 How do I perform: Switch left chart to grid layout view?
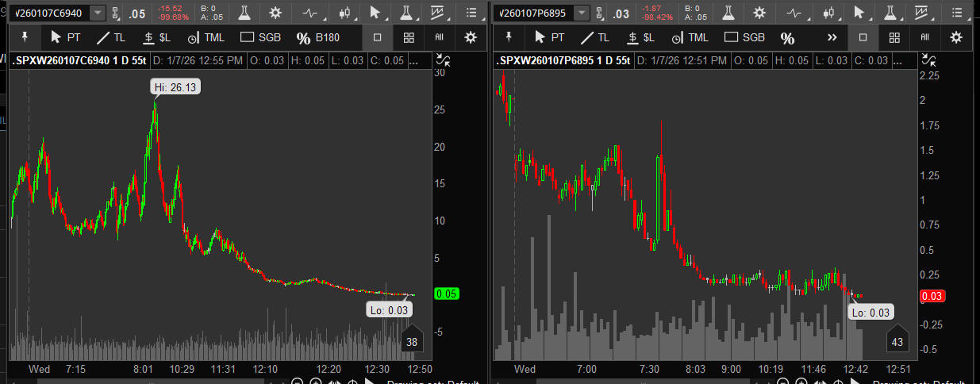(409, 37)
